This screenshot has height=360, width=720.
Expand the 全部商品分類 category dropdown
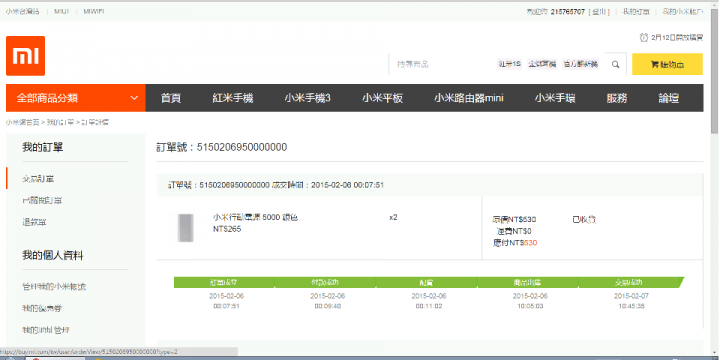pos(76,98)
